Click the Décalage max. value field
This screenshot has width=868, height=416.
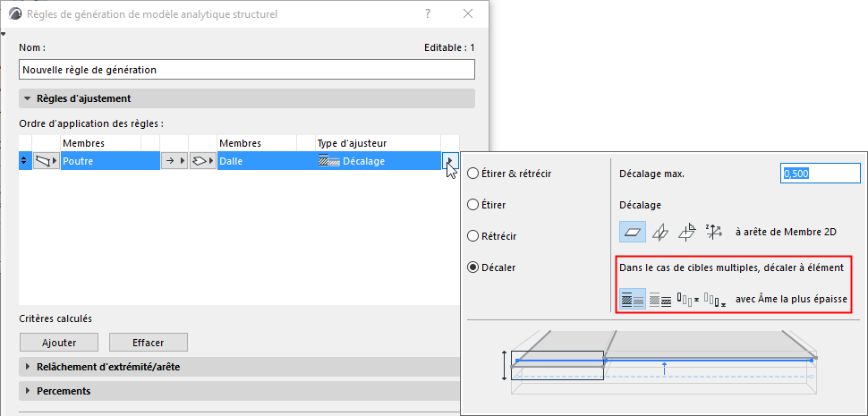pyautogui.click(x=821, y=174)
